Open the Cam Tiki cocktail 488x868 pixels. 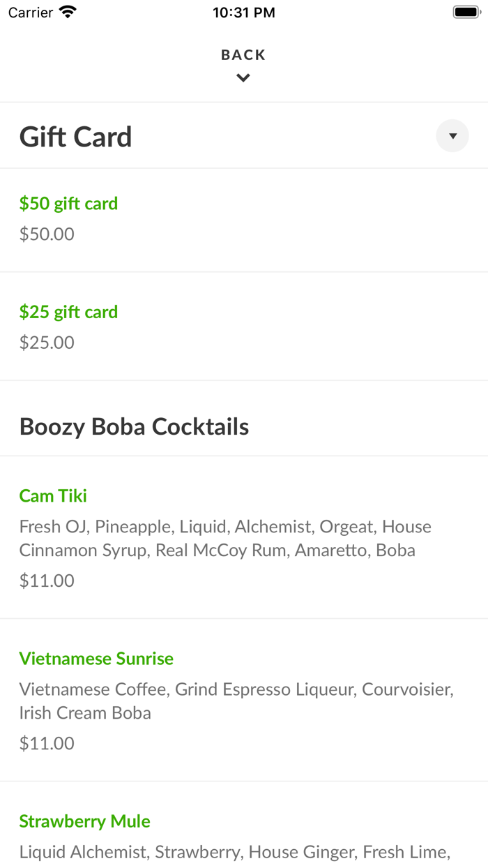click(53, 496)
